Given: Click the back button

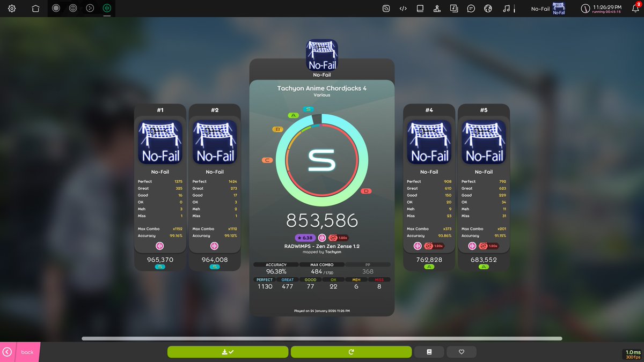Looking at the screenshot, I should (x=20, y=352).
